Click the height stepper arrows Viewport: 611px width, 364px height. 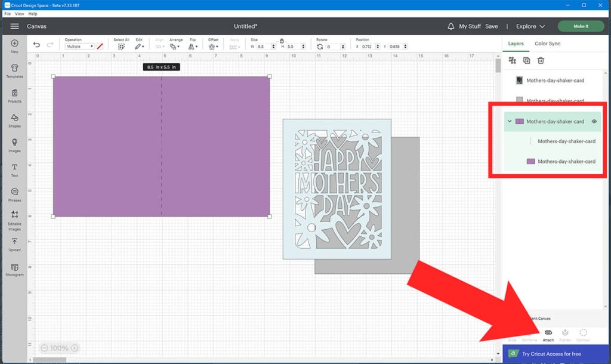[x=303, y=47]
